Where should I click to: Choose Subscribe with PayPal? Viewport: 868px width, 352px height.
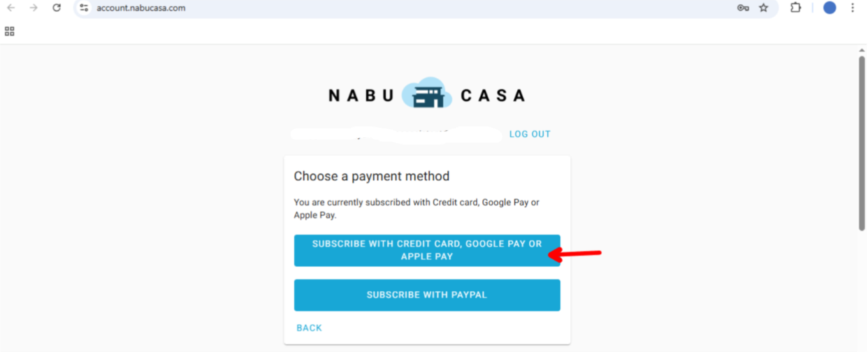pos(426,295)
